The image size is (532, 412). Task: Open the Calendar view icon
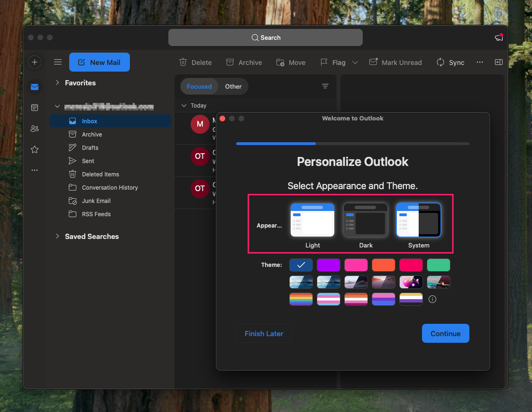click(x=35, y=108)
